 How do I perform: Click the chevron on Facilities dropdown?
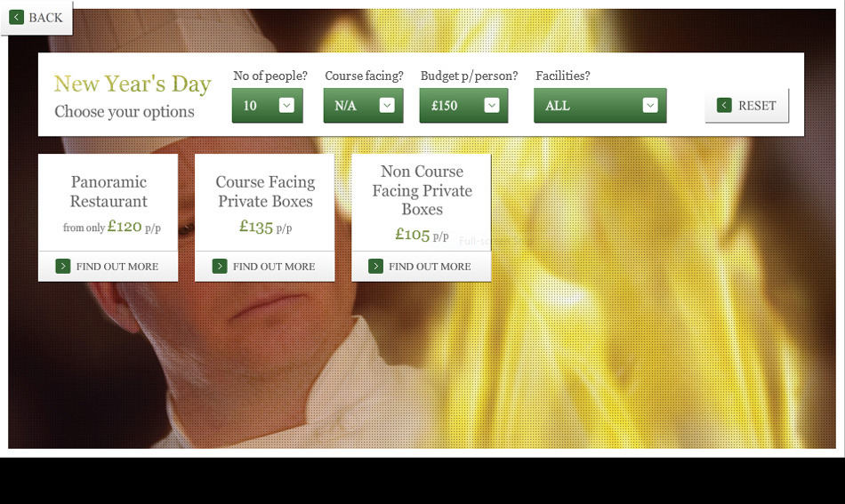(650, 105)
